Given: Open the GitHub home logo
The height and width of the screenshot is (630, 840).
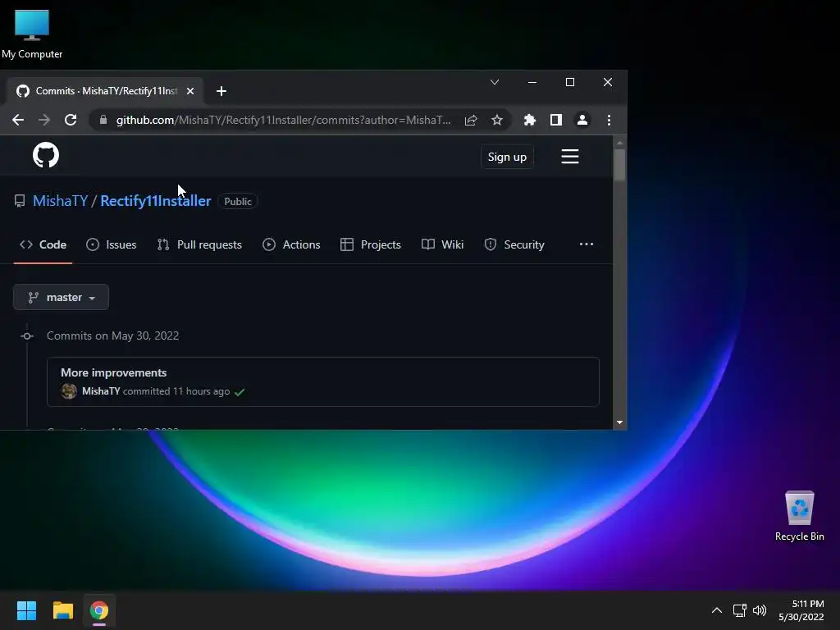Looking at the screenshot, I should point(46,155).
